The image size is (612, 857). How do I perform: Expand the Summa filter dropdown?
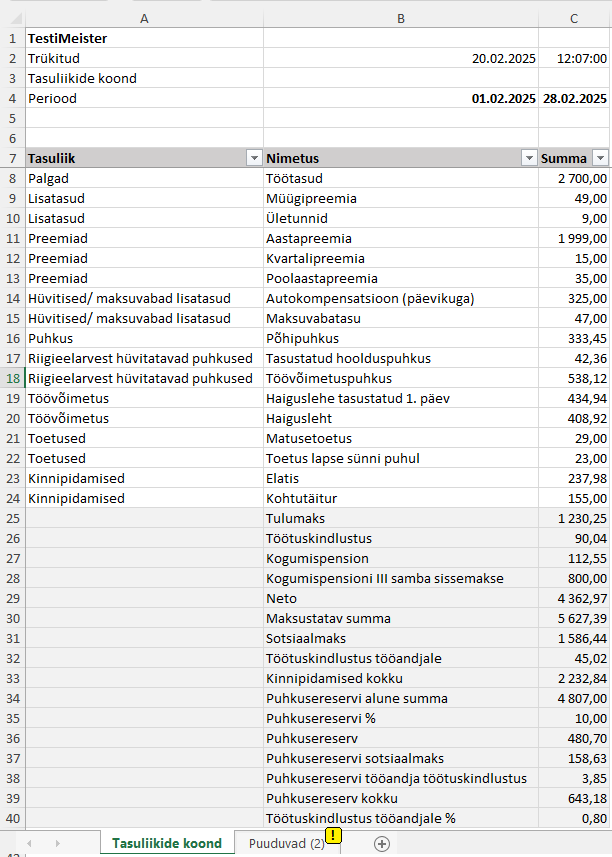point(600,159)
